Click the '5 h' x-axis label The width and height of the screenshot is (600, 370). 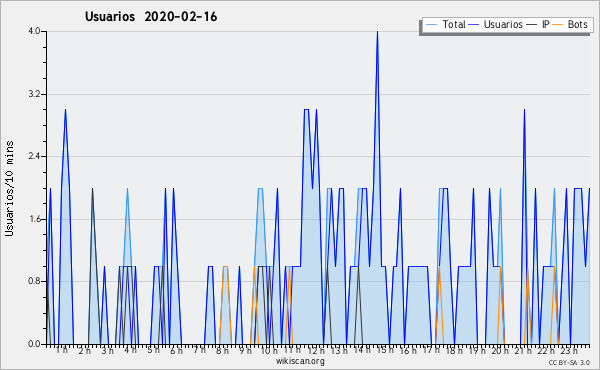tap(153, 350)
